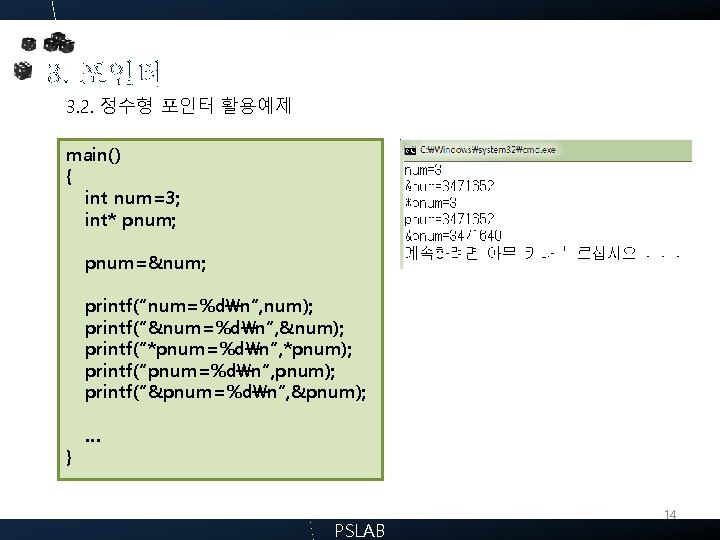Click the console output line 'pnum=3471352'

pos(449,219)
